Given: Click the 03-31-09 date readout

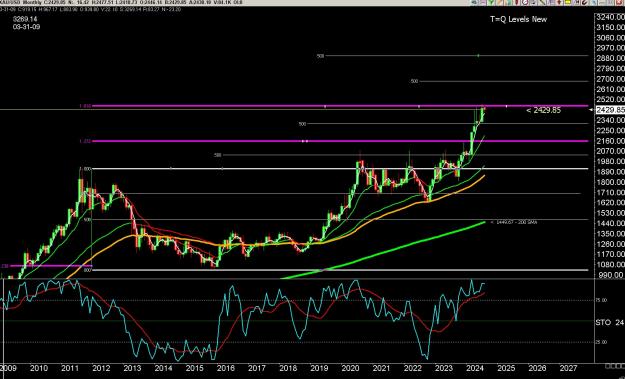Looking at the screenshot, I should point(26,27).
